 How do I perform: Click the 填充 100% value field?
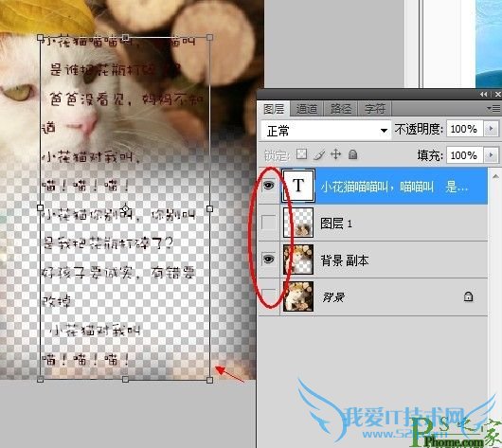click(464, 155)
